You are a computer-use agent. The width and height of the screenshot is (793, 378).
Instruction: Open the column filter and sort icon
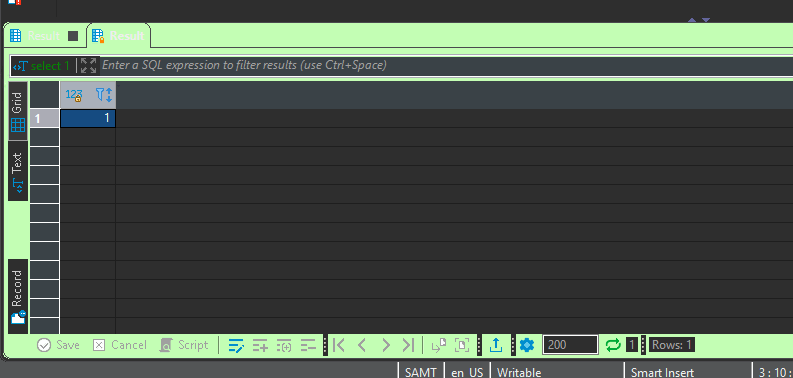coord(104,95)
